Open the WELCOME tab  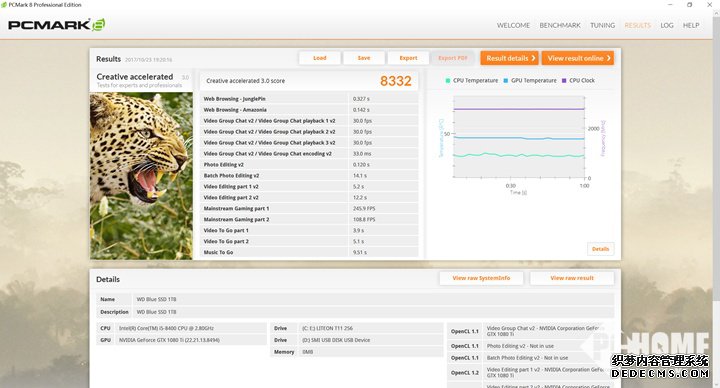click(x=513, y=25)
